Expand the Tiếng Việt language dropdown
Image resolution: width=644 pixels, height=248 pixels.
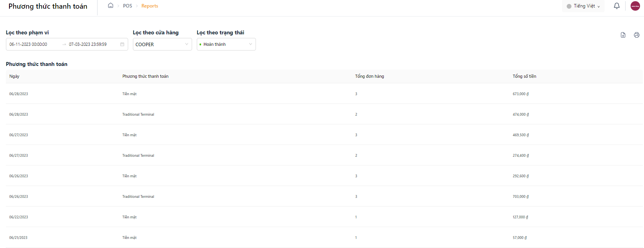pyautogui.click(x=583, y=6)
